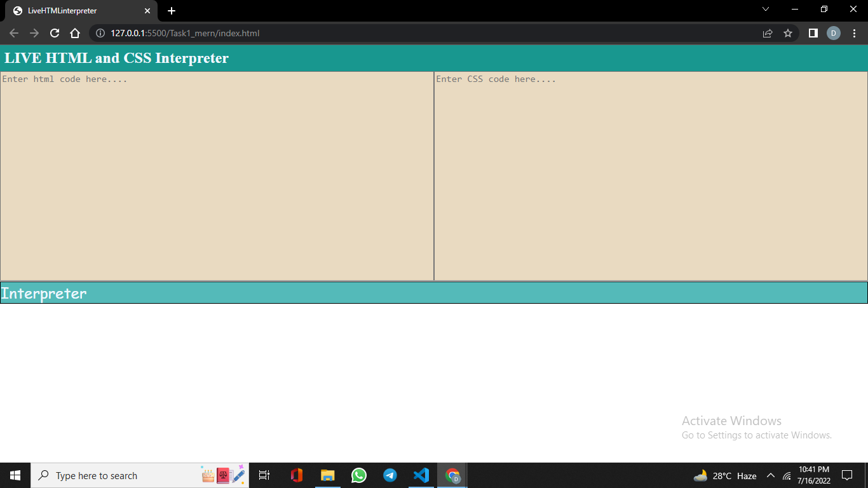Open Task View
Screen dimensions: 868x488
click(x=264, y=475)
